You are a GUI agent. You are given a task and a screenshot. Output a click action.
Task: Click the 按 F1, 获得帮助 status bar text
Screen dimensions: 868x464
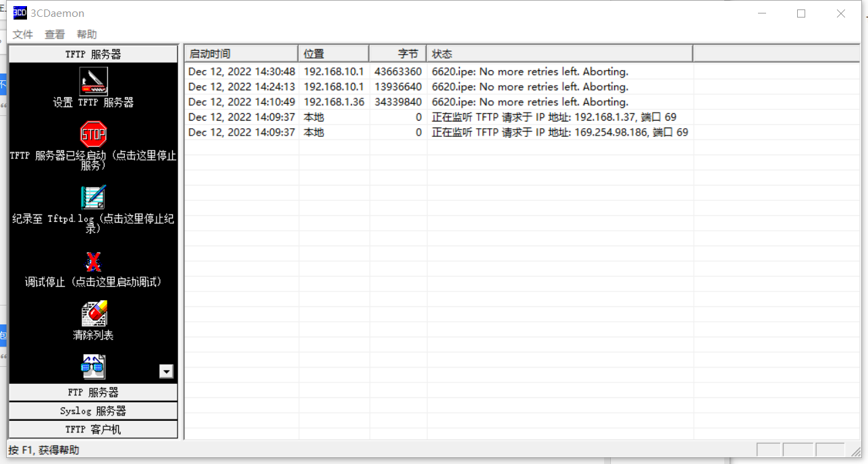[44, 450]
